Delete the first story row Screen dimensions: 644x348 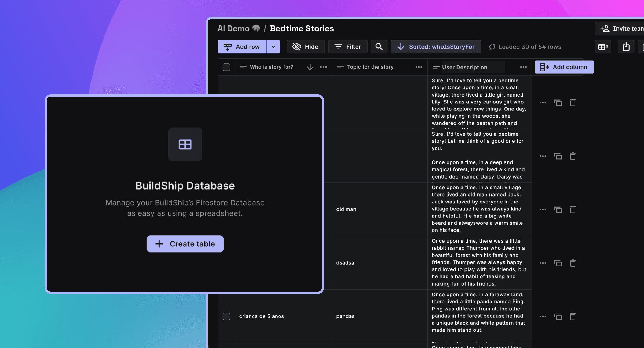[x=573, y=103]
